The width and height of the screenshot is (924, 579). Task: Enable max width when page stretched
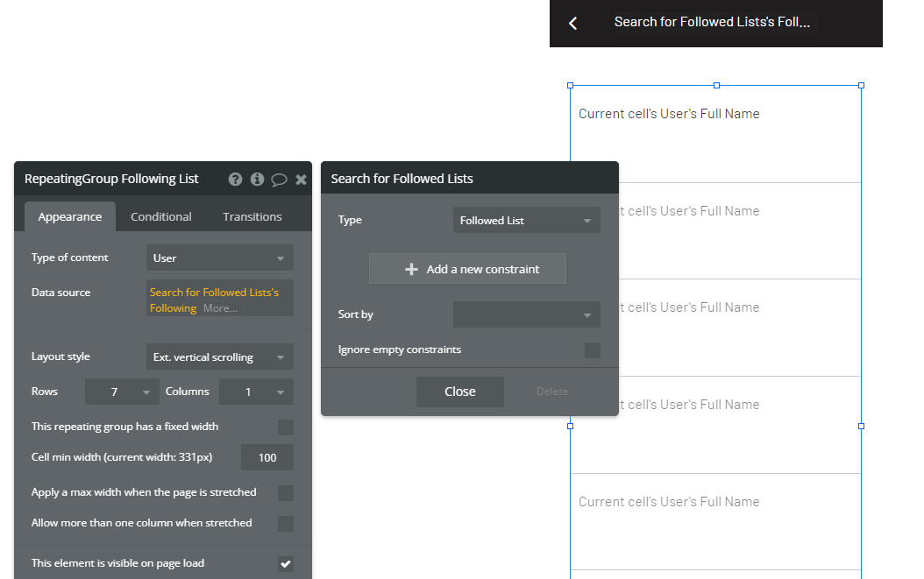tap(286, 493)
